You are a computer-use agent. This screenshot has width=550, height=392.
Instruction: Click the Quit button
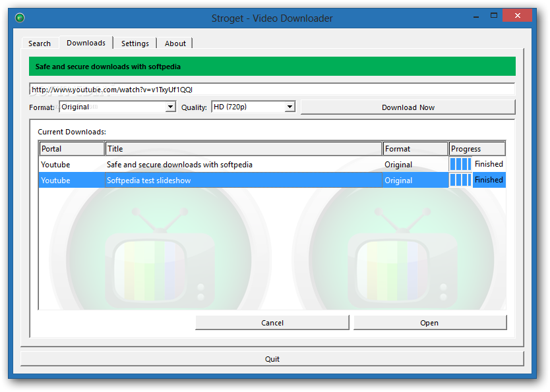pyautogui.click(x=272, y=358)
